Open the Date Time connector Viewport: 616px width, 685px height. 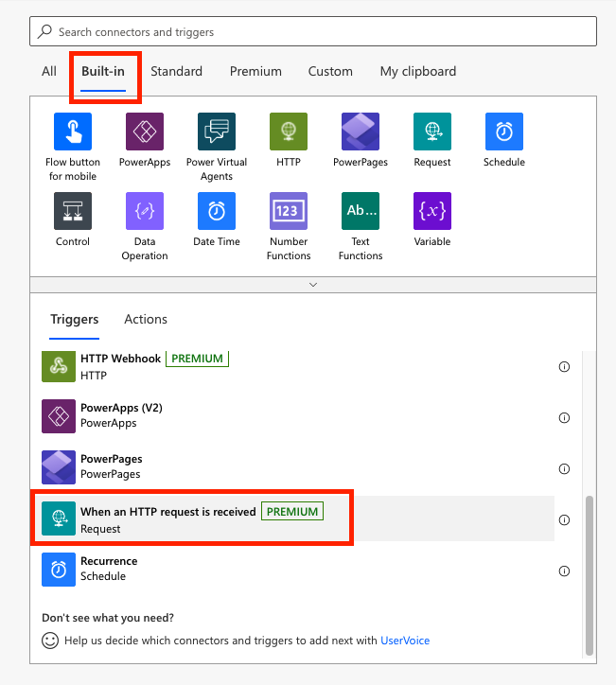(x=217, y=211)
